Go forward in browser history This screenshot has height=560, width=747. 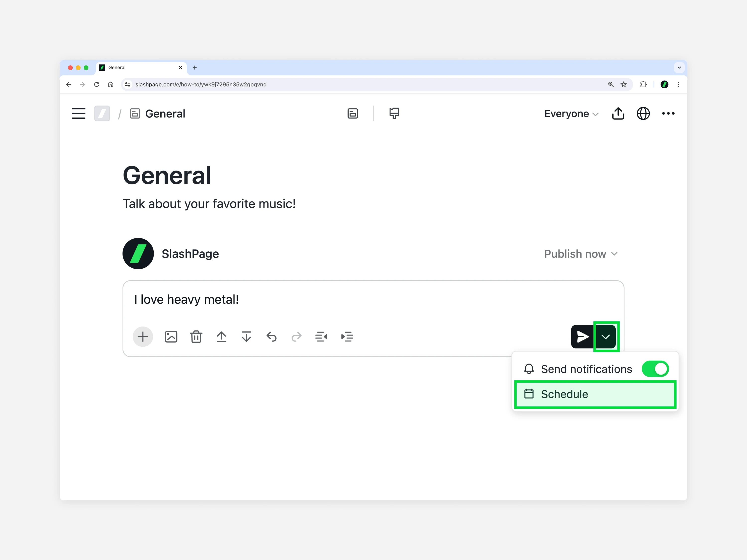(82, 84)
